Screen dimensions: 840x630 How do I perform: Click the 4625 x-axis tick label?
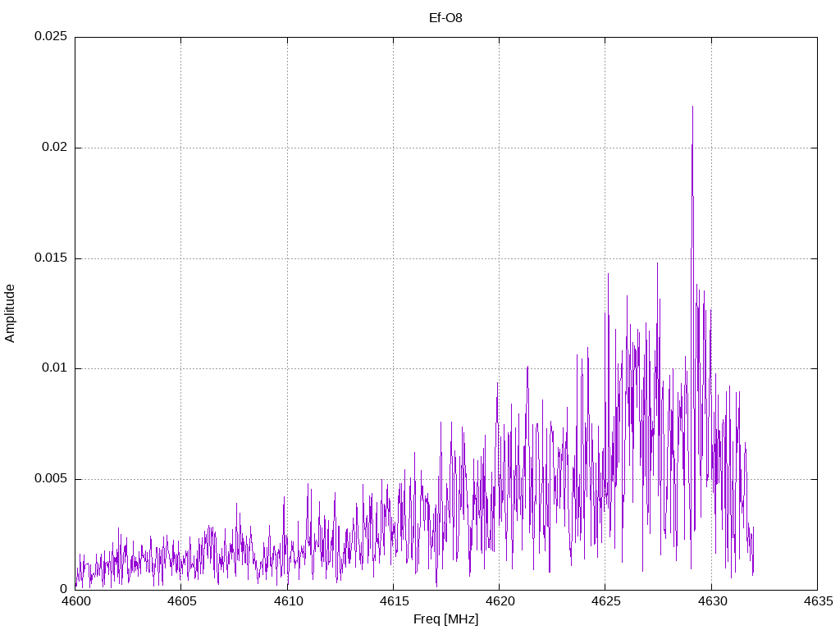(x=606, y=601)
